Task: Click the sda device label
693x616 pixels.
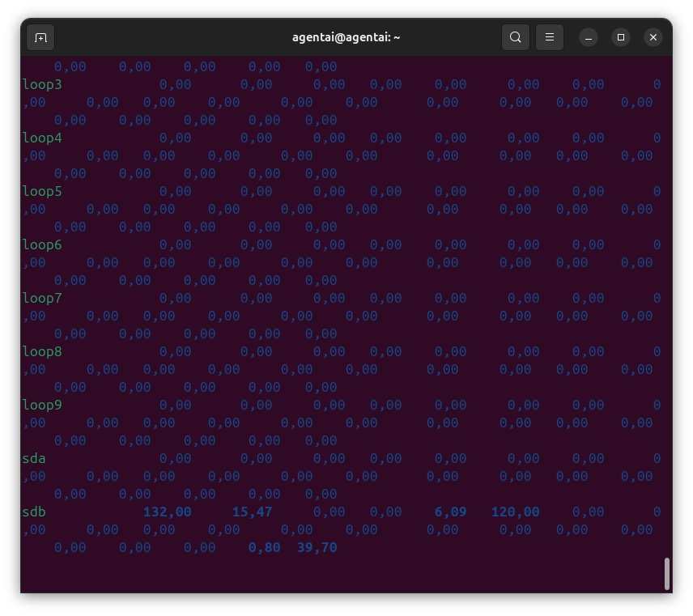Action: [34, 458]
